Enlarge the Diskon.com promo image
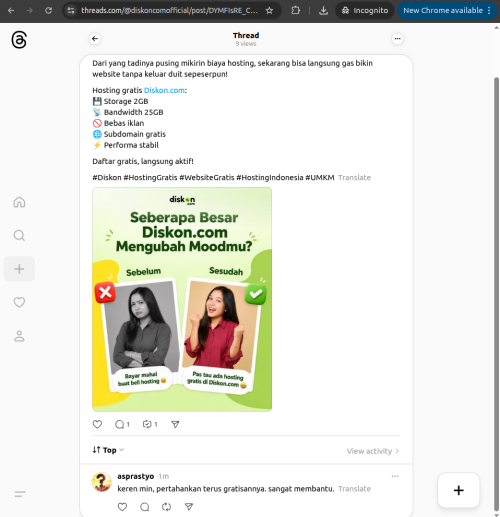This screenshot has width=500, height=517. (182, 299)
